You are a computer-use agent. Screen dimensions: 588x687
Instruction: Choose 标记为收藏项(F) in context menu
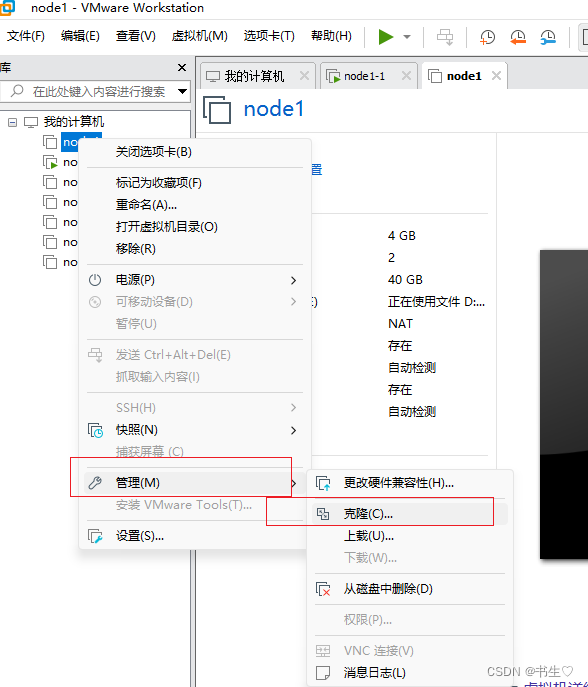point(195,183)
